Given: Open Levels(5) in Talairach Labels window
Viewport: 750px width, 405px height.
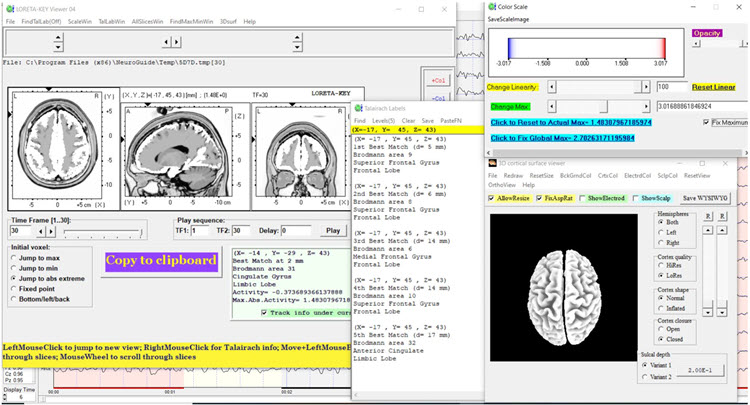Looking at the screenshot, I should click(x=385, y=120).
